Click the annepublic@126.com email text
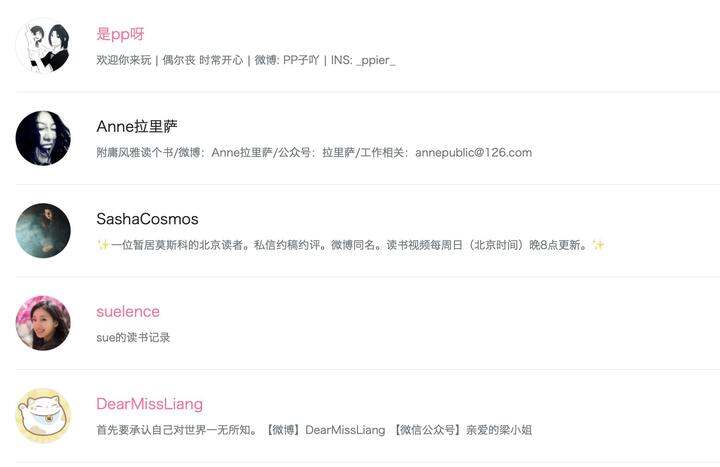Viewport: 720px width, 467px height. pos(473,152)
